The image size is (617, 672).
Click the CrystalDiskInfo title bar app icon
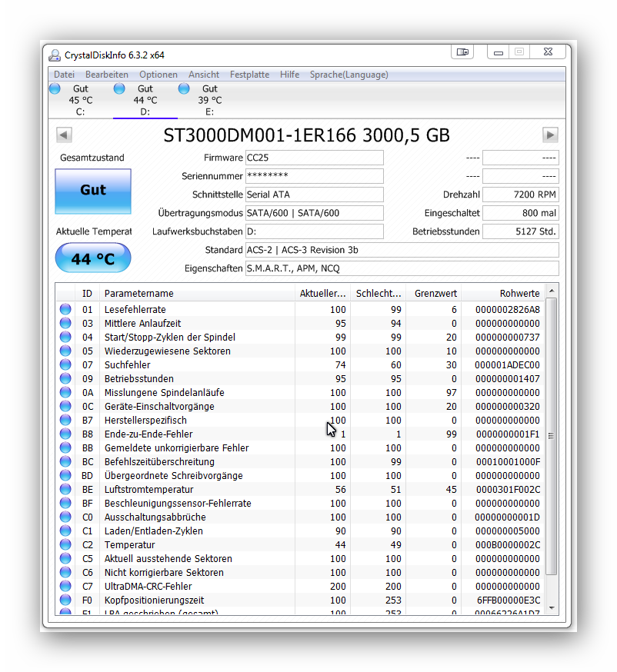(55, 55)
